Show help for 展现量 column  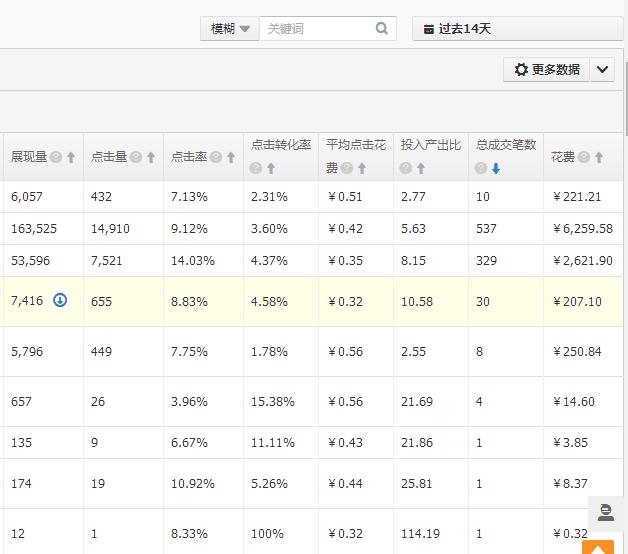[x=56, y=157]
